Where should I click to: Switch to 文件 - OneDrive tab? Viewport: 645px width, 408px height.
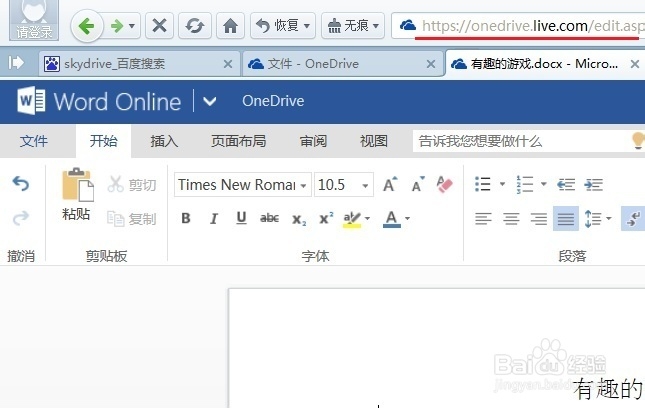tap(343, 64)
